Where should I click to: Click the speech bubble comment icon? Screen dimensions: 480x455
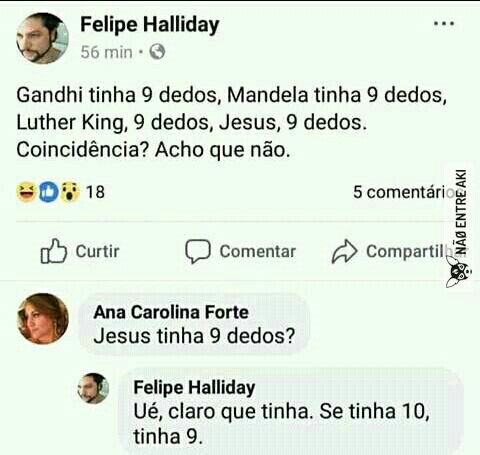(198, 251)
